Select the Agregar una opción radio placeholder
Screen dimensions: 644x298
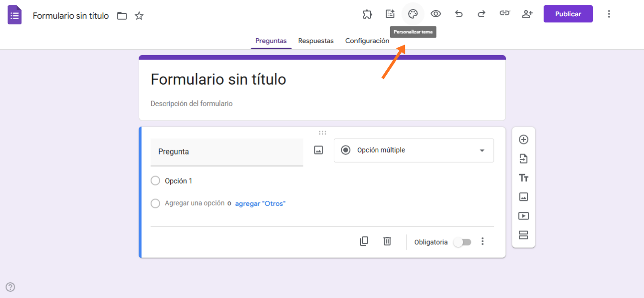(x=155, y=203)
